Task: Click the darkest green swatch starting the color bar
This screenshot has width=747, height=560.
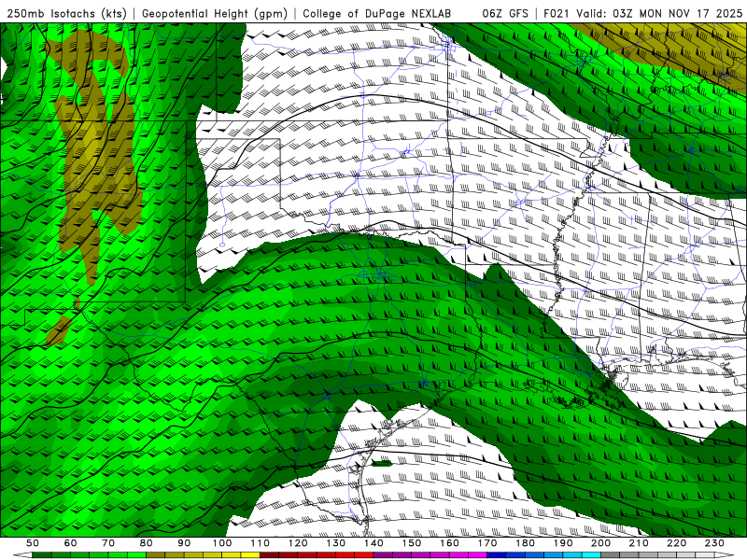Action: point(42,555)
